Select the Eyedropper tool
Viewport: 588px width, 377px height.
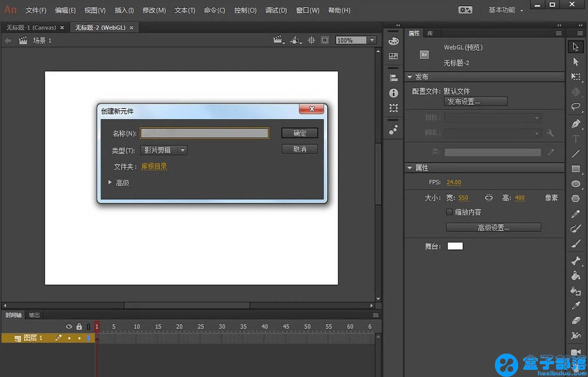(576, 306)
